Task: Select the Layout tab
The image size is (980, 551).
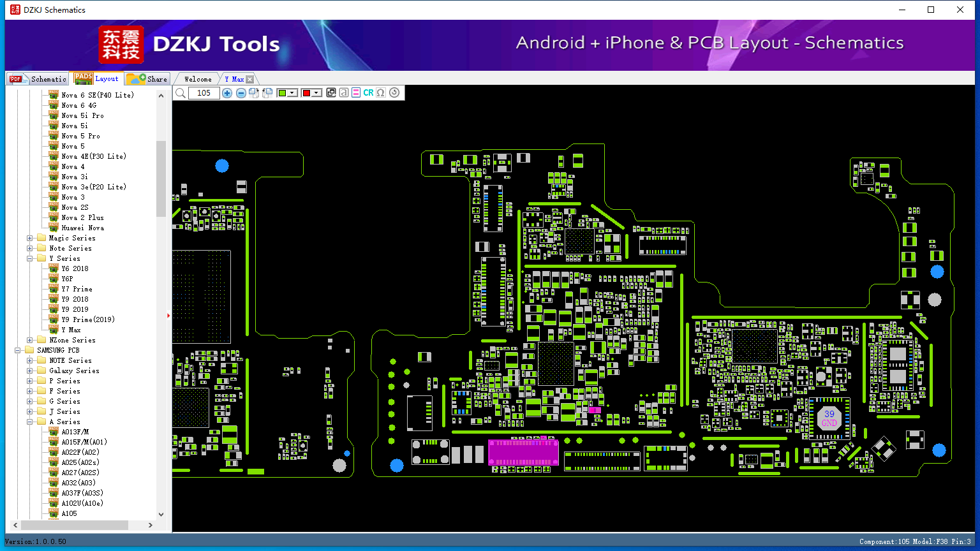Action: pos(97,78)
